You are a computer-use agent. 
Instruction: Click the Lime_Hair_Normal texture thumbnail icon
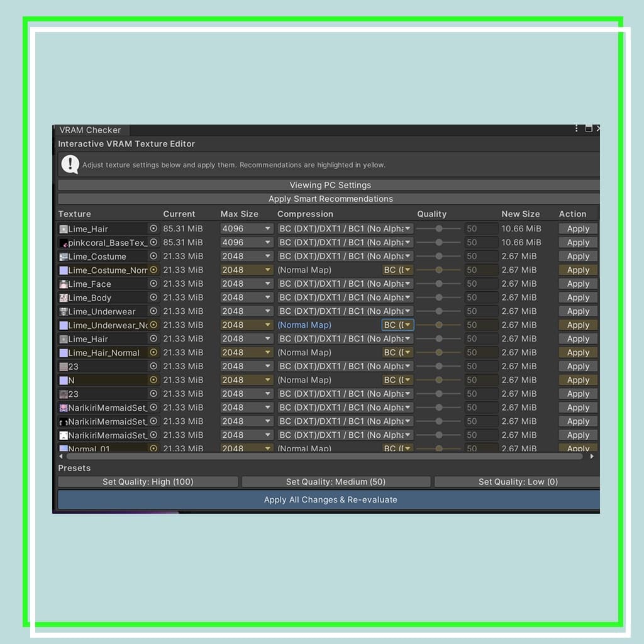click(x=64, y=353)
